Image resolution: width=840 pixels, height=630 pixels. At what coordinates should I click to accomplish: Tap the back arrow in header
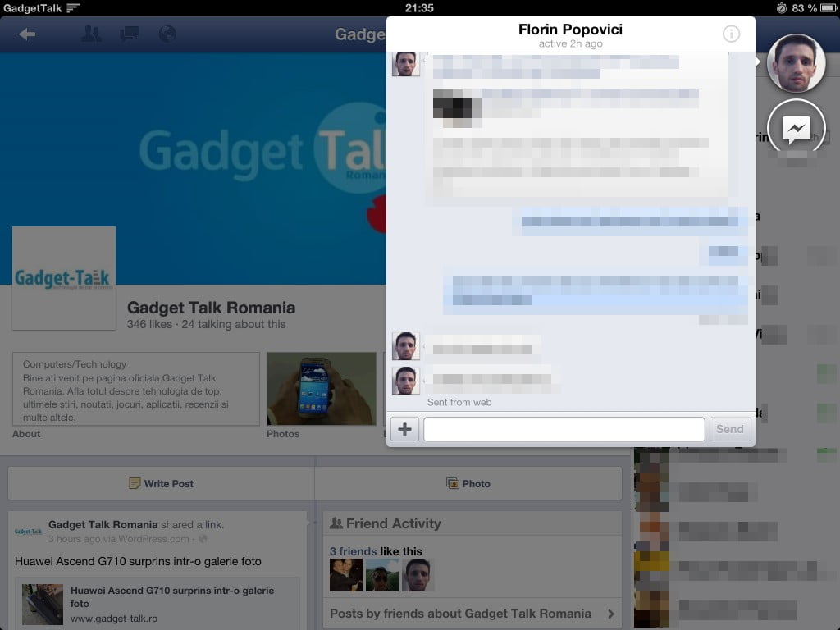[27, 34]
